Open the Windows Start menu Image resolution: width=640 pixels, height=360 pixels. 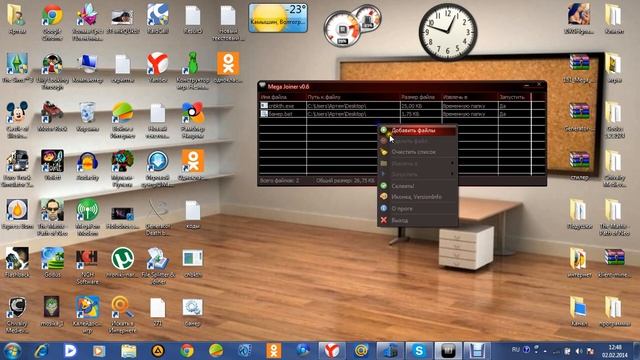[12, 351]
